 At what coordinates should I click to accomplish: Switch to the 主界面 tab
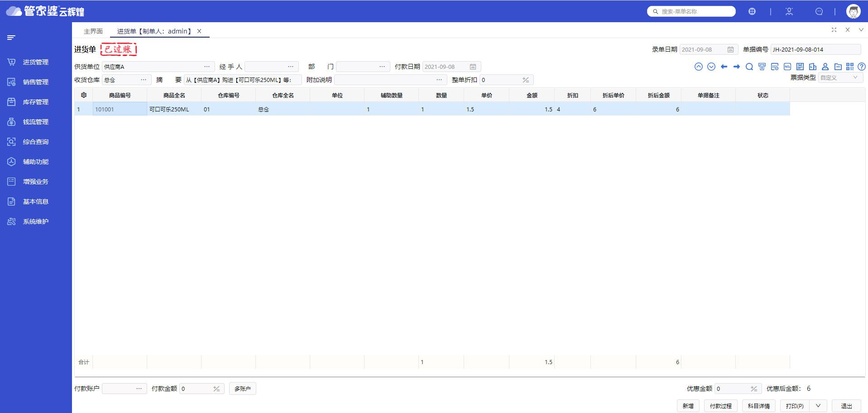click(93, 31)
